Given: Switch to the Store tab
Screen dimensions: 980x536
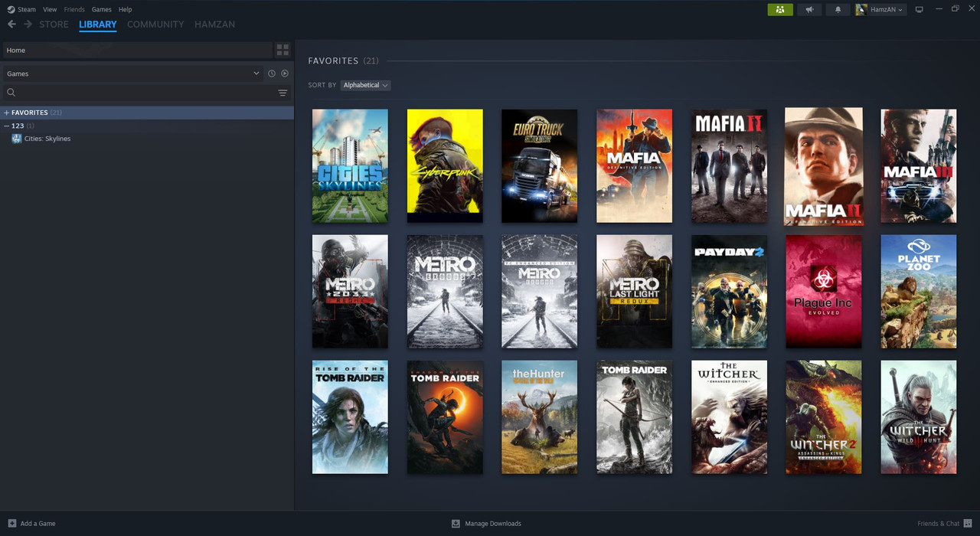Looking at the screenshot, I should pyautogui.click(x=54, y=25).
